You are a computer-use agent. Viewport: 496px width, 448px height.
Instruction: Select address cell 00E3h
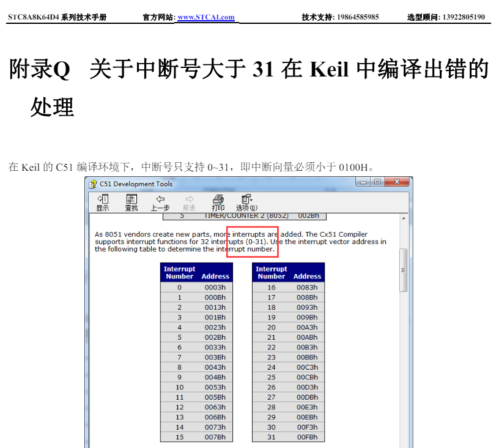point(307,407)
